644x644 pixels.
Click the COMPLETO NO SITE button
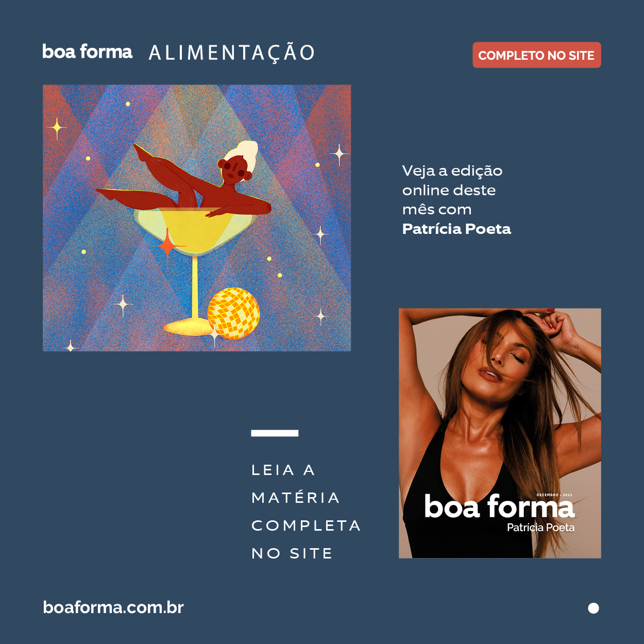click(537, 55)
